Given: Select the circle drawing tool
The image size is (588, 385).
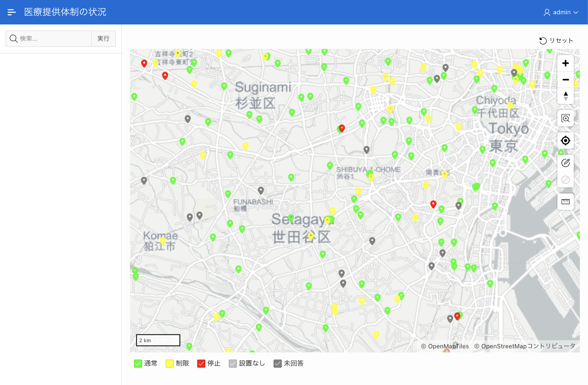Looking at the screenshot, I should 565,163.
